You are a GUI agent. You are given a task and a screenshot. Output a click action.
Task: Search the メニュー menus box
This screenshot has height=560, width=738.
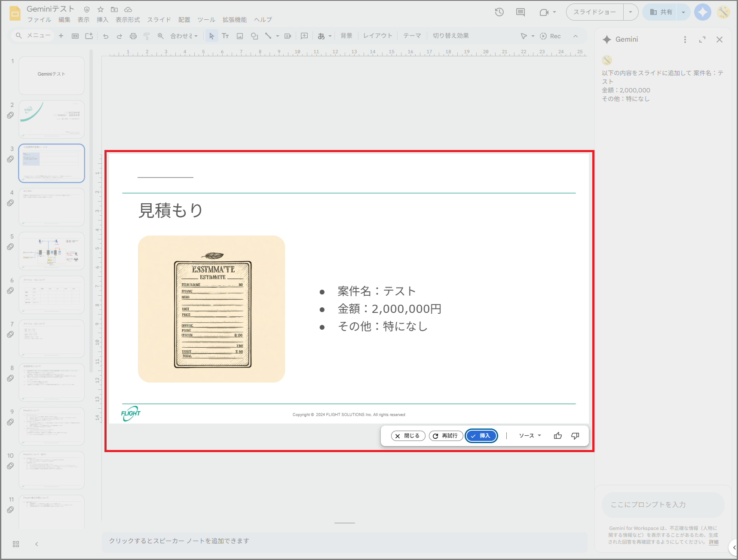tap(33, 36)
